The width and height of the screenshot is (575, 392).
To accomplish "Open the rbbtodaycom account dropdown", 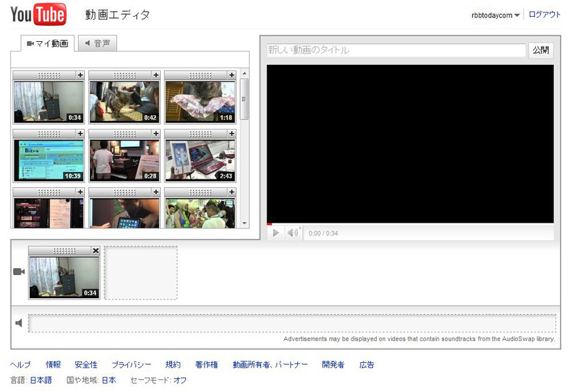I will [x=496, y=15].
